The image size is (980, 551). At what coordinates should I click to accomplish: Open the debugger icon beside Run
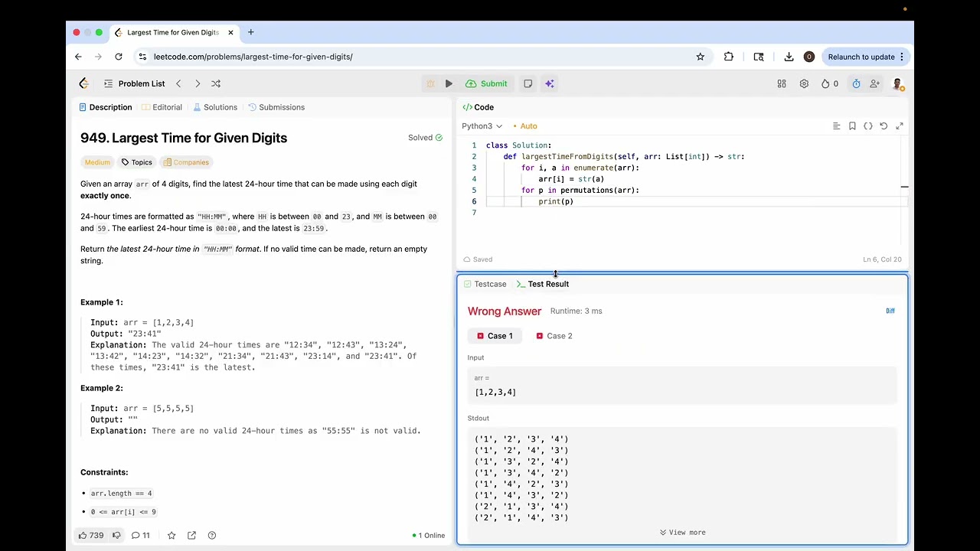[430, 83]
